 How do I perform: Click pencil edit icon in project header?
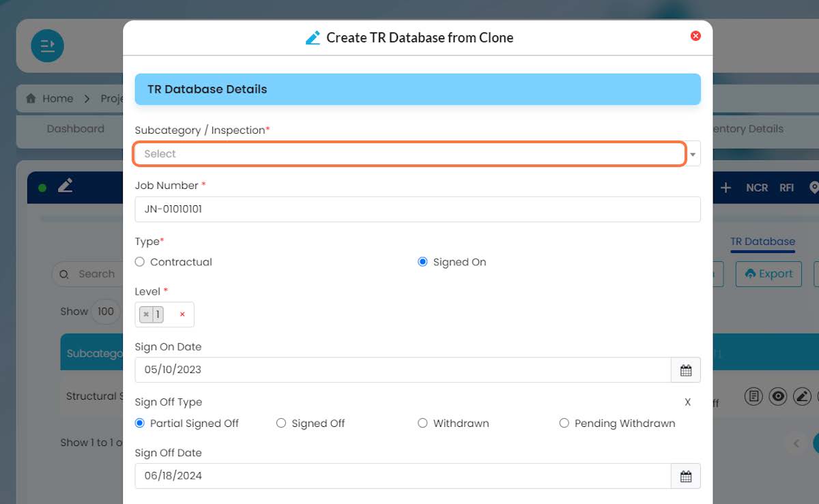(66, 185)
